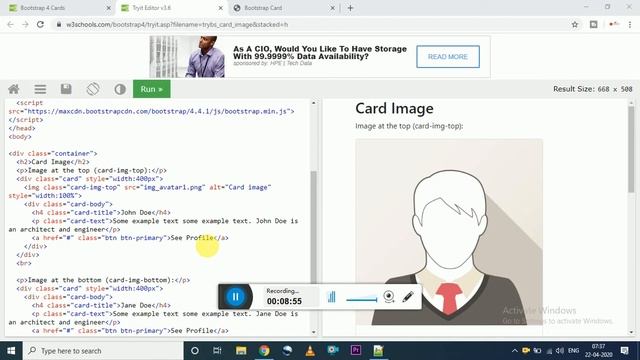
Task: Click the Result Size text label
Action: [x=592, y=89]
